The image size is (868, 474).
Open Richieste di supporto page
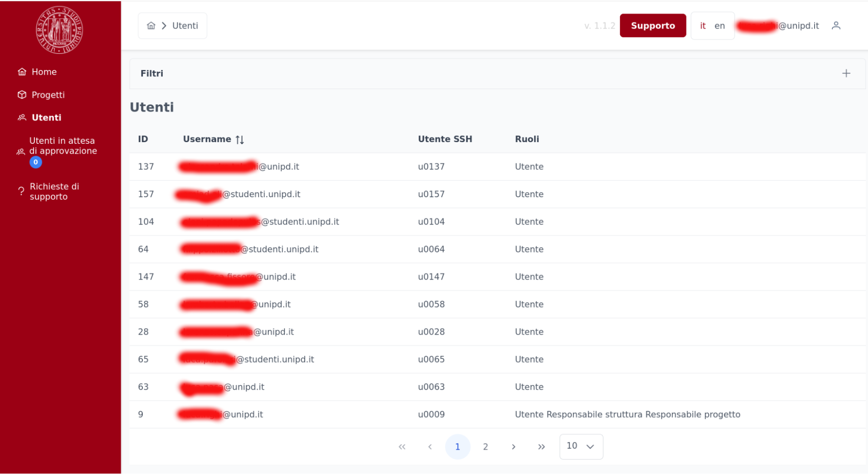coord(54,191)
